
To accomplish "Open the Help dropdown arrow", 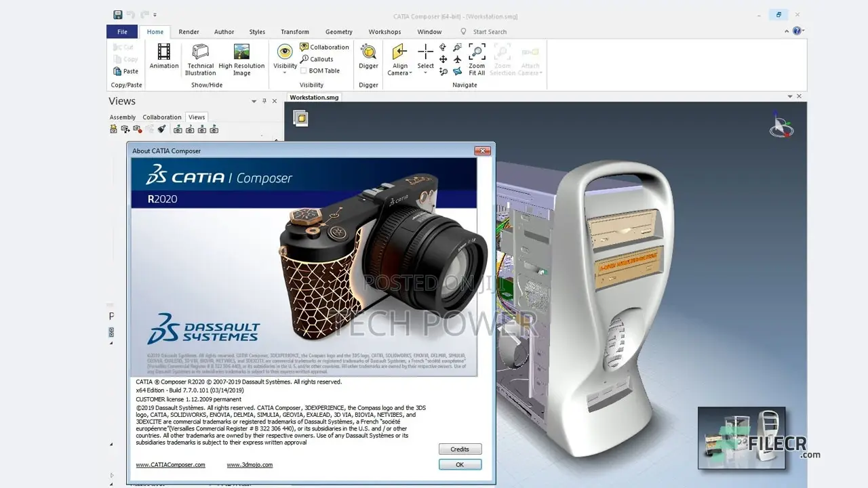I will (x=804, y=31).
